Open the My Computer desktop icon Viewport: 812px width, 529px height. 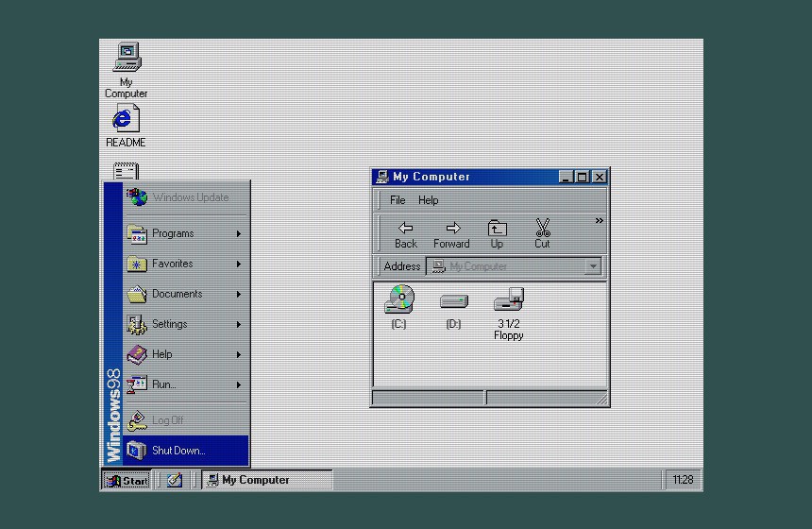pos(127,69)
